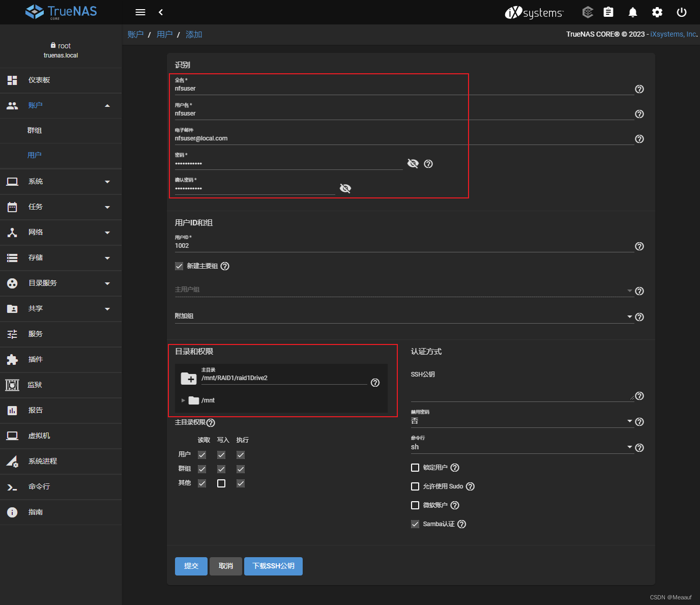Expand the /mnt tree node
The height and width of the screenshot is (605, 700).
(183, 400)
